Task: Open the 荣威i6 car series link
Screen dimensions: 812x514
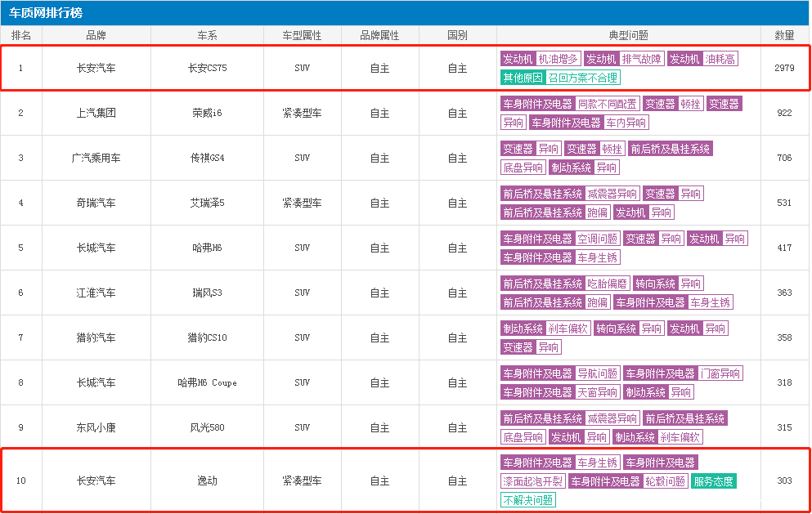Action: pos(207,113)
